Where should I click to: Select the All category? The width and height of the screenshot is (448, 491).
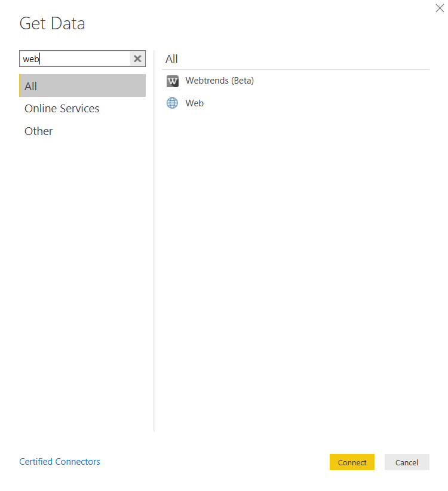(82, 85)
